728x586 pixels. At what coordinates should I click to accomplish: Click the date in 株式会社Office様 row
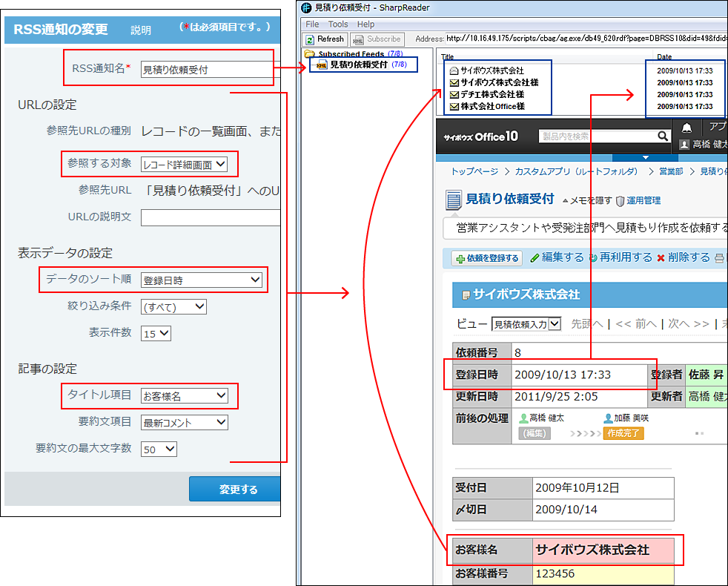click(x=685, y=107)
